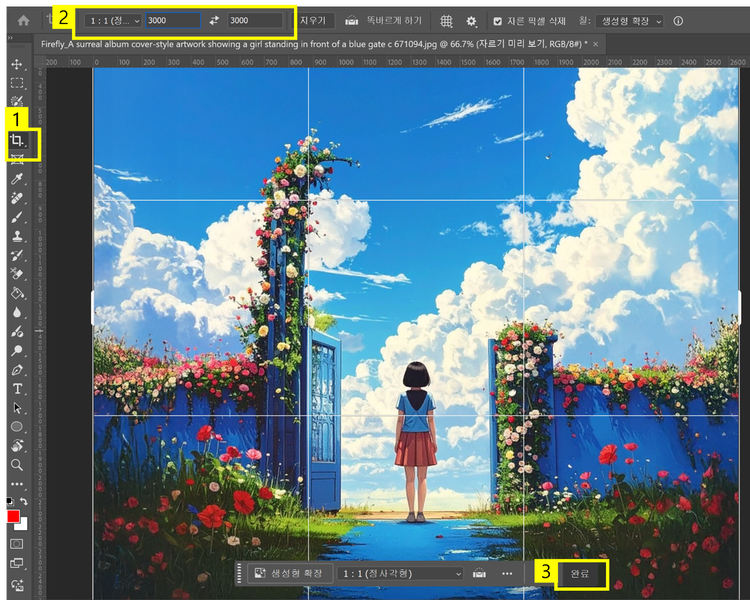Select the Rotate View hand tool
This screenshot has width=750, height=600.
click(x=17, y=446)
